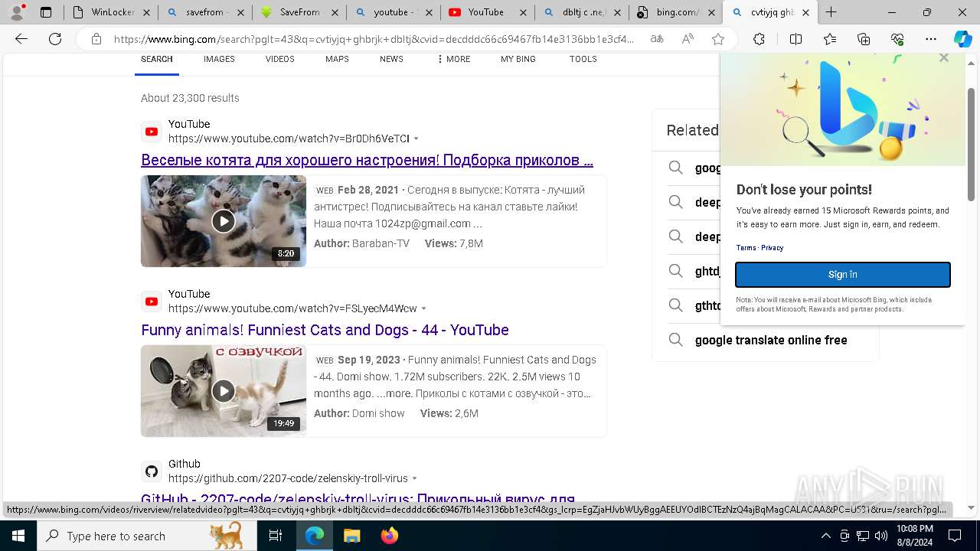Expand options arrow for FSLyecM4Wcw result URL

point(424,309)
